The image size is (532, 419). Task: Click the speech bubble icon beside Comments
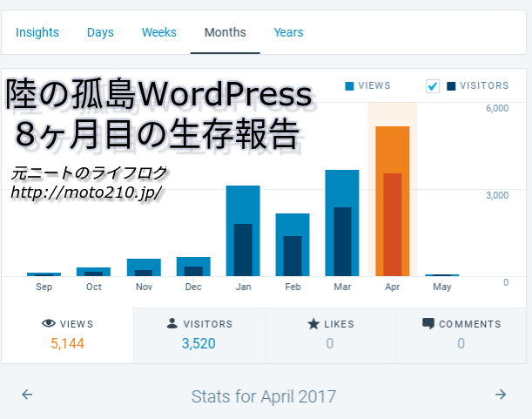pos(428,323)
